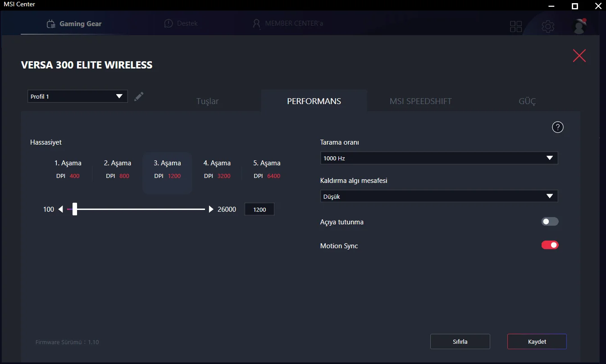Click the Hassasiyet label
Image resolution: width=606 pixels, height=364 pixels.
pyautogui.click(x=46, y=142)
